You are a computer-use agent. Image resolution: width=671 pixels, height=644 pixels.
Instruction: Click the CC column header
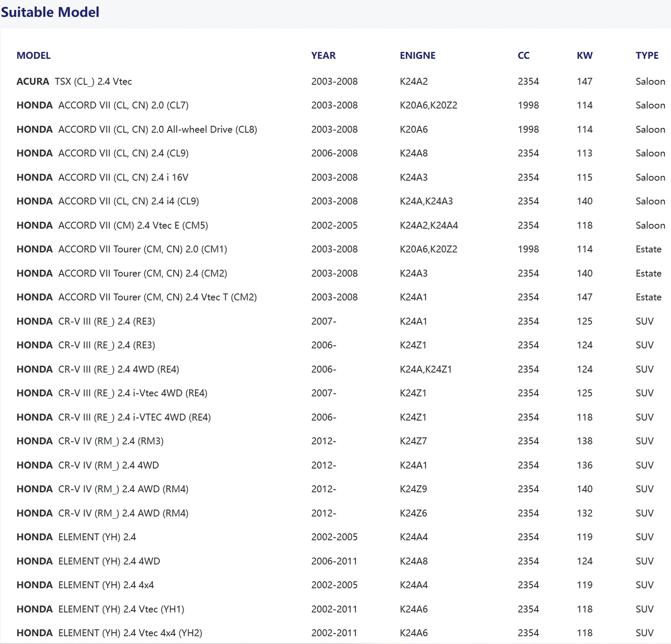coord(524,55)
